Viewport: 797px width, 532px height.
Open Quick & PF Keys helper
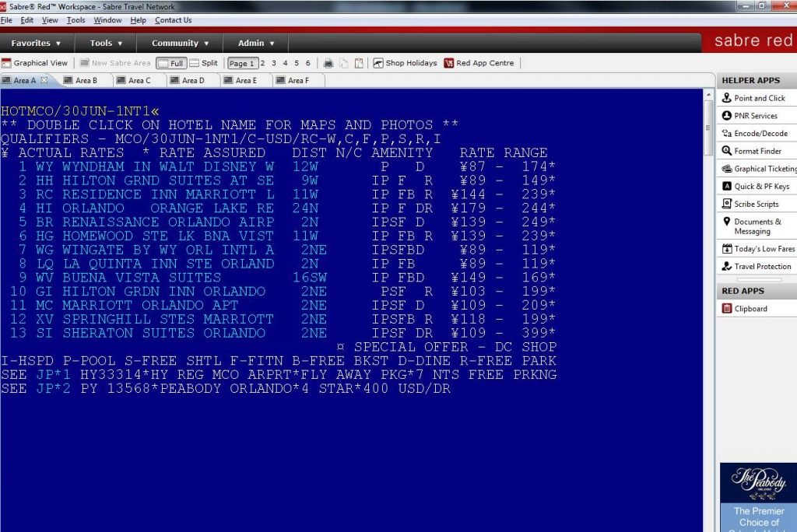757,187
